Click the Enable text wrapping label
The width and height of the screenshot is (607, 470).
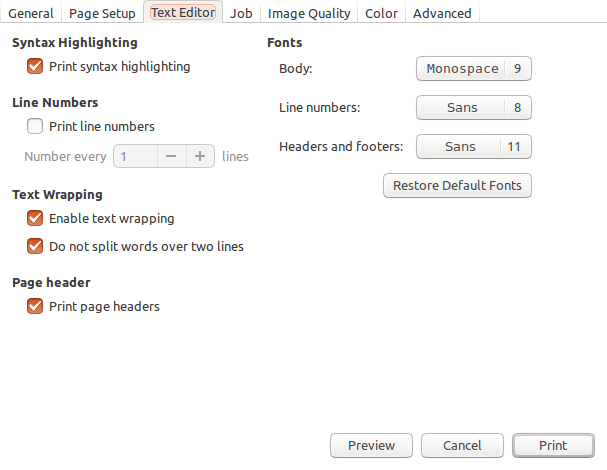[x=111, y=219]
